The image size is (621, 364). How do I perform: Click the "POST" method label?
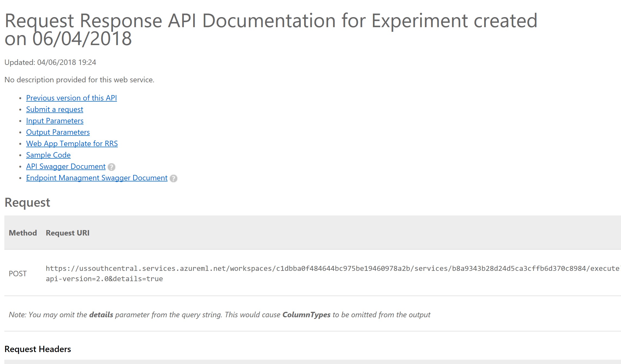click(18, 274)
